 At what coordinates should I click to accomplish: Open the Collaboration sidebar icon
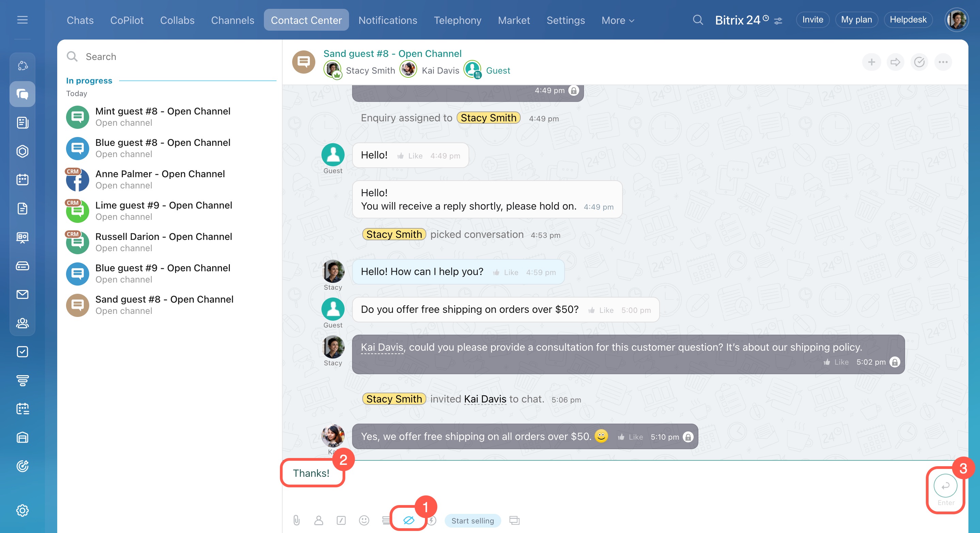coord(22,65)
